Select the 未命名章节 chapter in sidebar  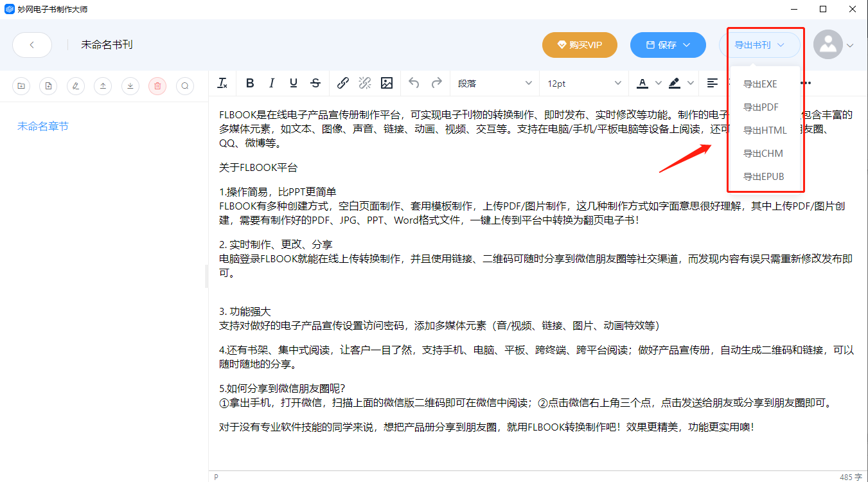(43, 127)
